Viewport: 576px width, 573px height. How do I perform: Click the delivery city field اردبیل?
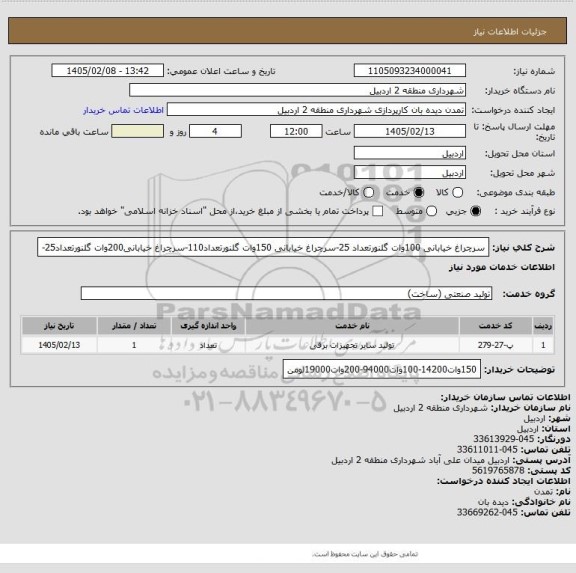(410, 173)
